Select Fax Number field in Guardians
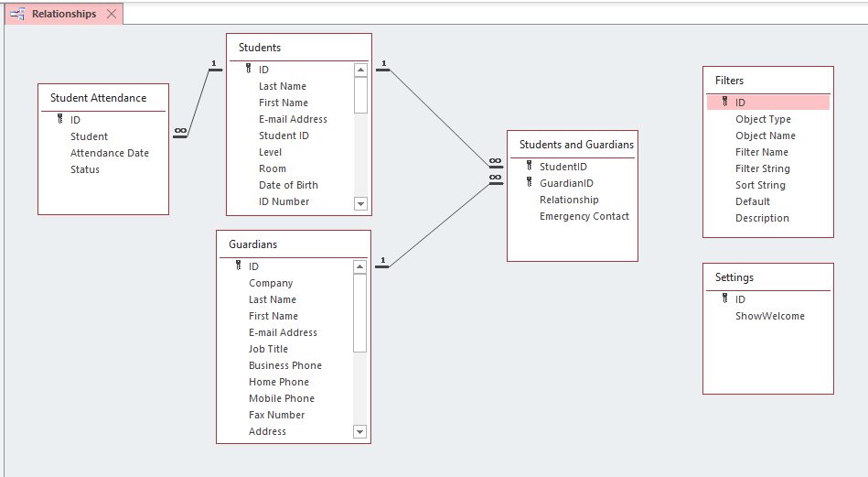Image resolution: width=868 pixels, height=477 pixels. pyautogui.click(x=277, y=416)
